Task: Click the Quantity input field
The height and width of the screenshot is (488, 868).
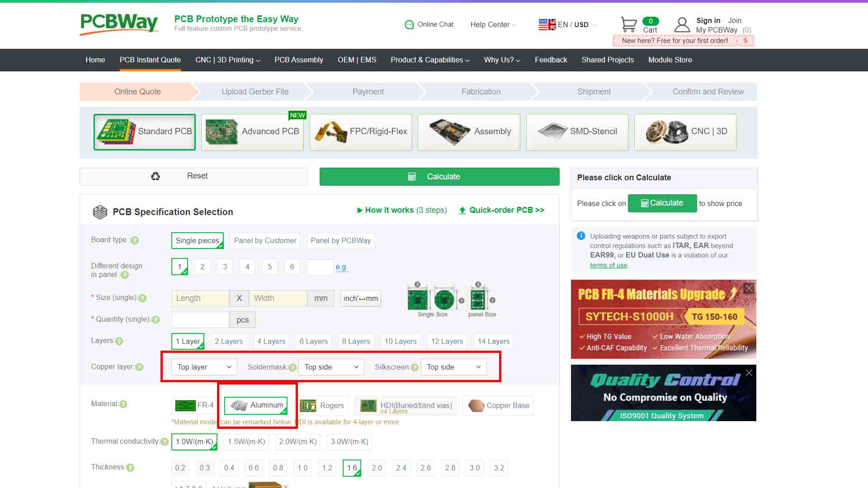Action: [x=200, y=319]
